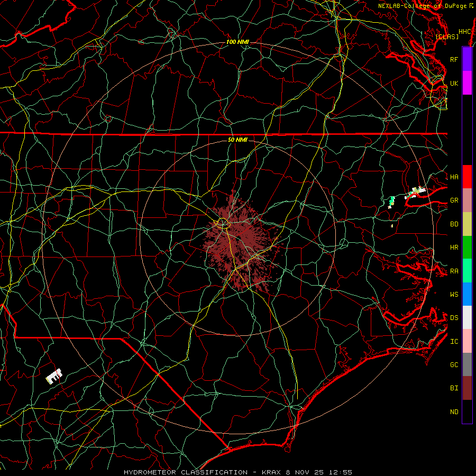The width and height of the screenshot is (476, 476).
Task: Click the HR legend label
Action: tap(454, 248)
